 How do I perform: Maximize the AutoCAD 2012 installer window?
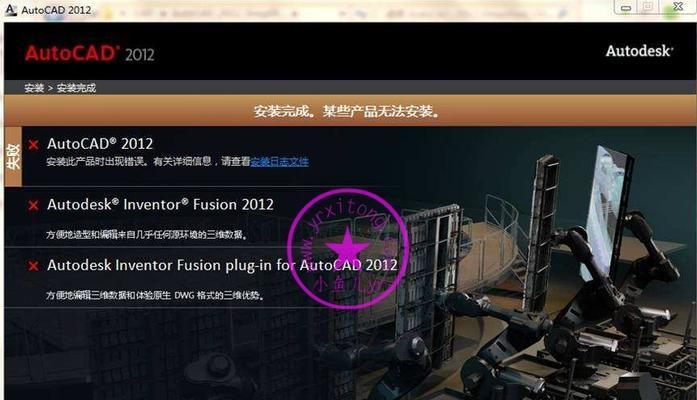tap(648, 7)
